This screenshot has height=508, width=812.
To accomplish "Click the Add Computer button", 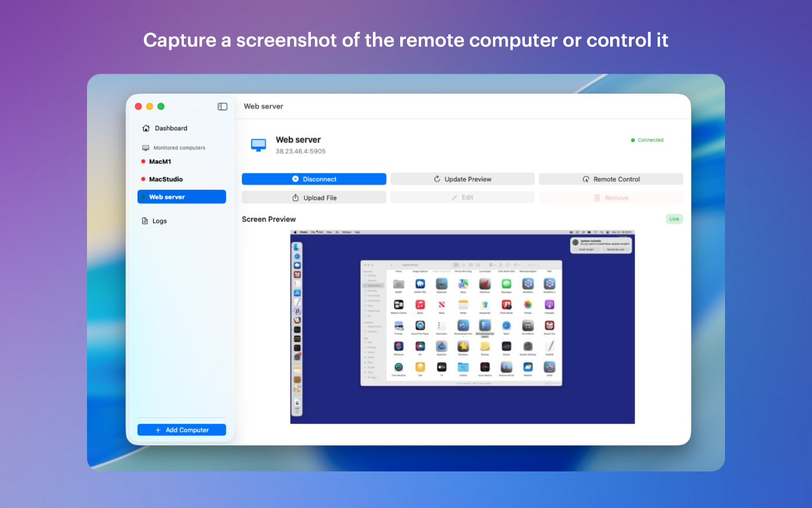I will 182,430.
